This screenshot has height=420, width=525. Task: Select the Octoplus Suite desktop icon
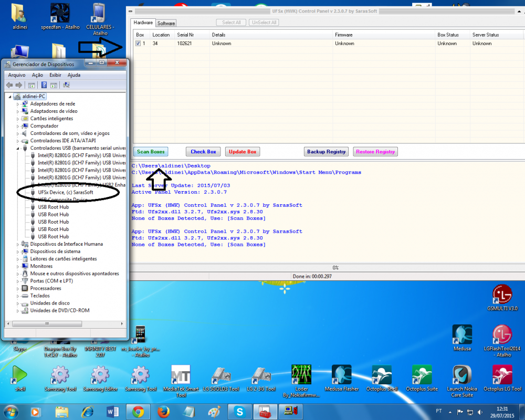422,378
